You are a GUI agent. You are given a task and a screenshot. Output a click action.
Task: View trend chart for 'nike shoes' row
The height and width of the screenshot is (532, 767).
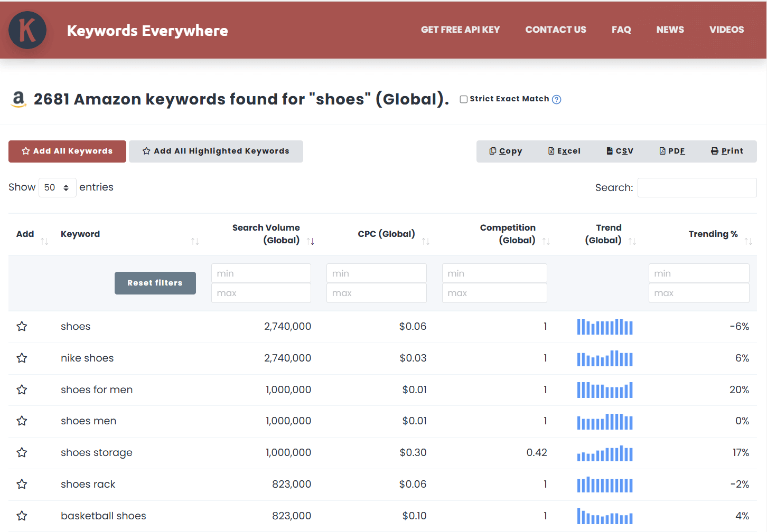(605, 358)
